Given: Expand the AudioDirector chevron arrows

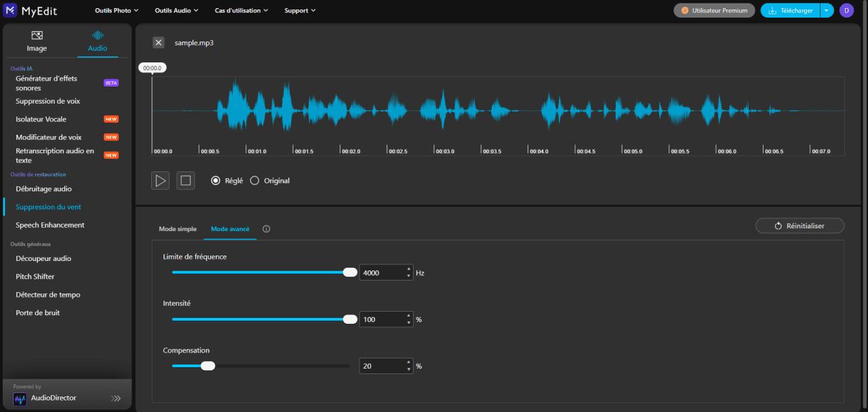Looking at the screenshot, I should [116, 398].
